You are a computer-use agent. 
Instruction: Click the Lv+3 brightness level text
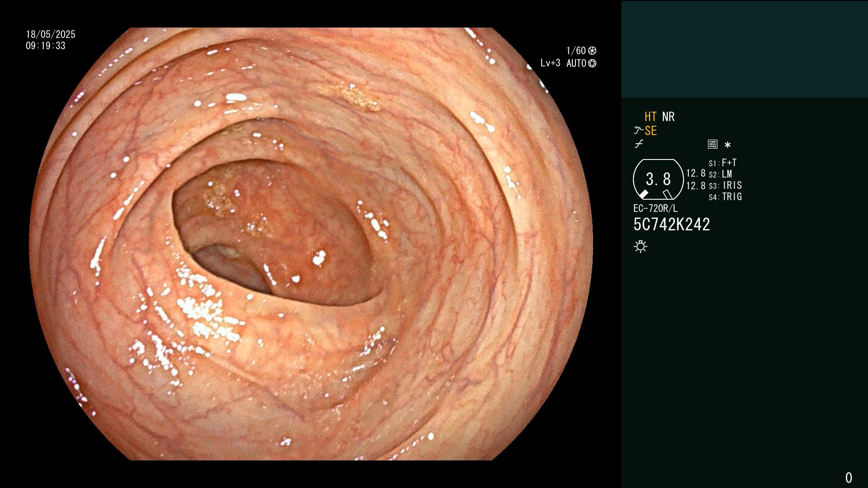[x=550, y=63]
